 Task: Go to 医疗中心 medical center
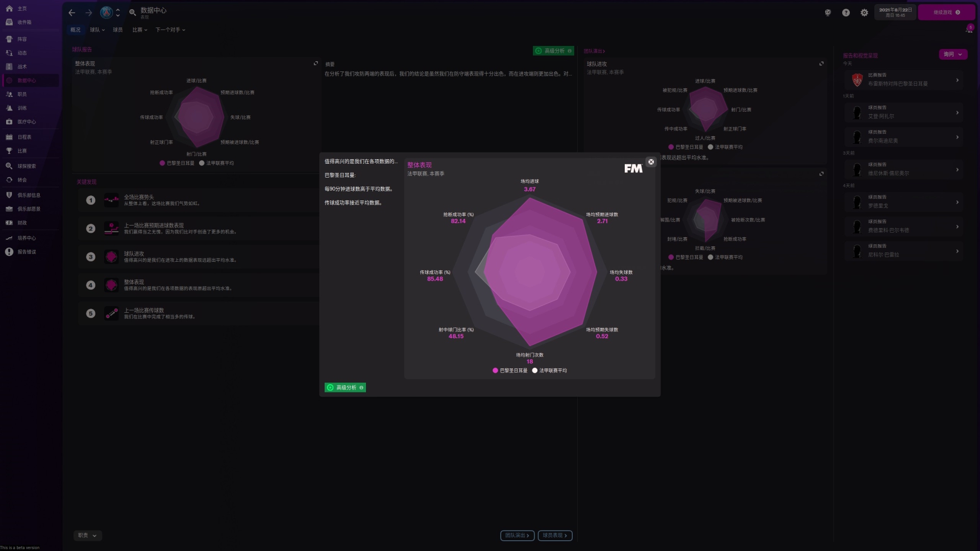click(x=26, y=122)
